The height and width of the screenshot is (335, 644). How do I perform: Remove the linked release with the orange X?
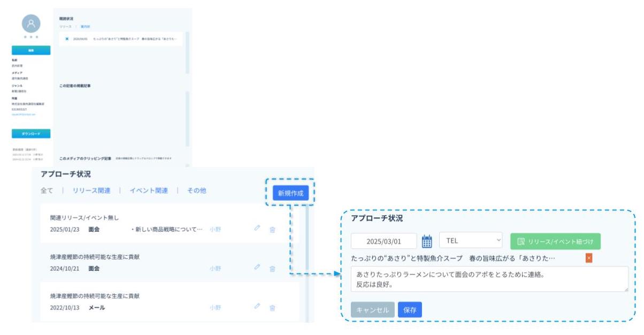(x=589, y=258)
